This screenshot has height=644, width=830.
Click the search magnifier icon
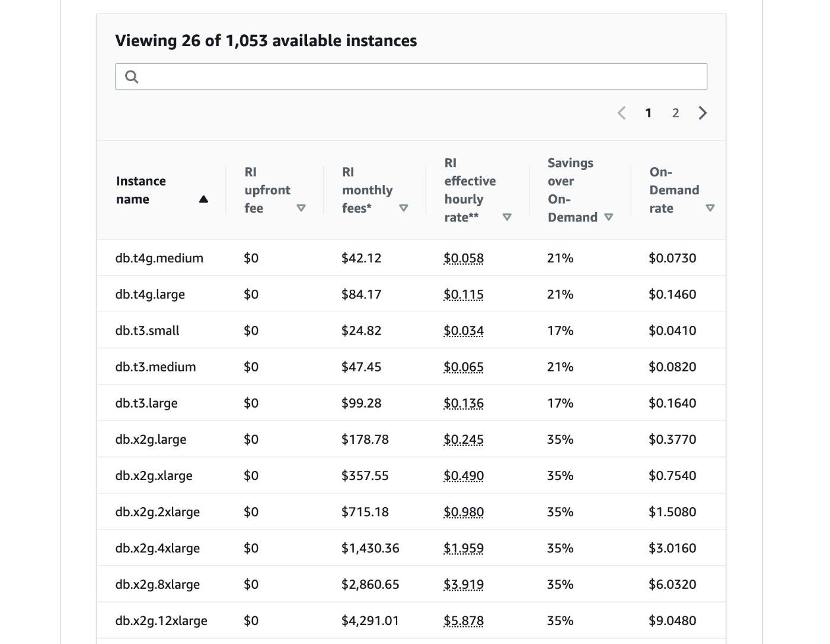[x=132, y=77]
